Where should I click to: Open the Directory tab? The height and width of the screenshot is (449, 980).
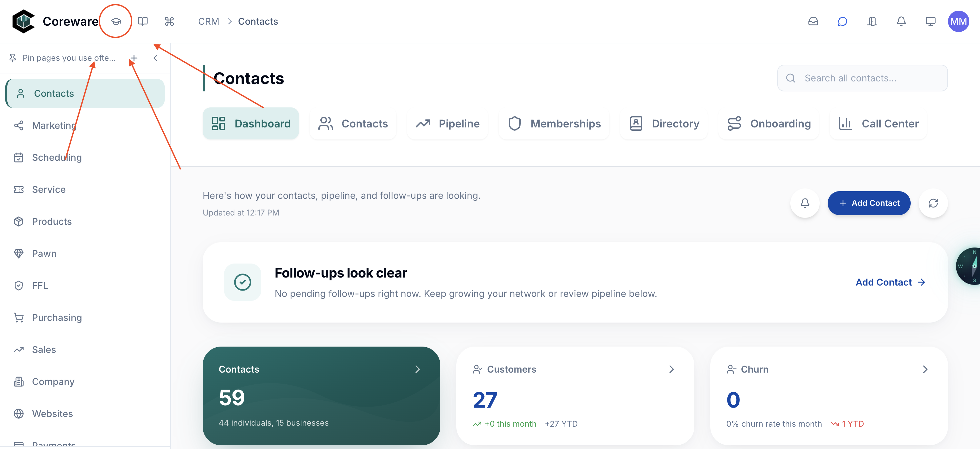tap(664, 123)
